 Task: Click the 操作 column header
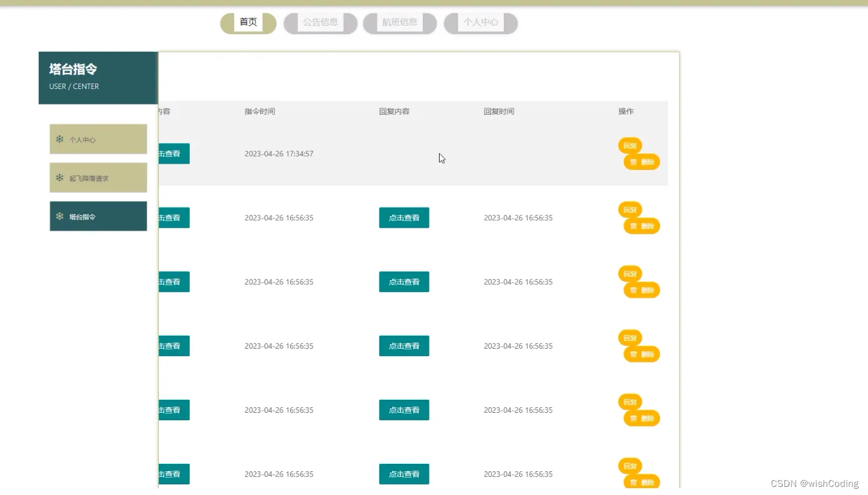click(x=626, y=111)
